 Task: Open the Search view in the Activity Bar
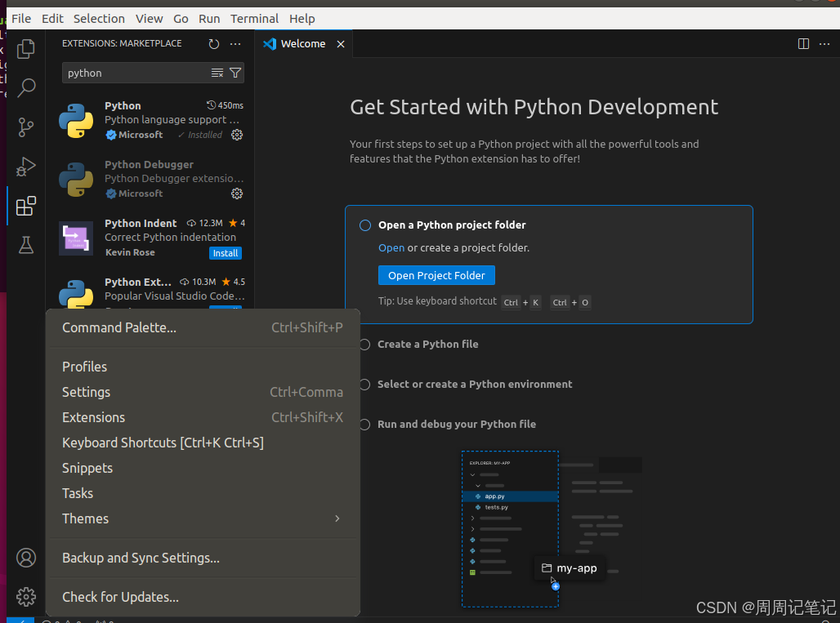[25, 87]
